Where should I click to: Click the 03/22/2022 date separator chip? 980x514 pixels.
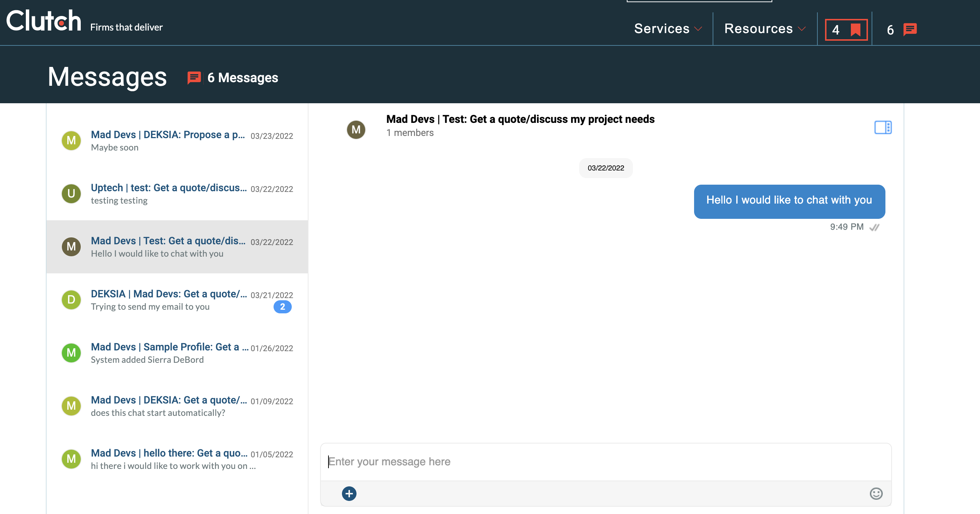[606, 168]
